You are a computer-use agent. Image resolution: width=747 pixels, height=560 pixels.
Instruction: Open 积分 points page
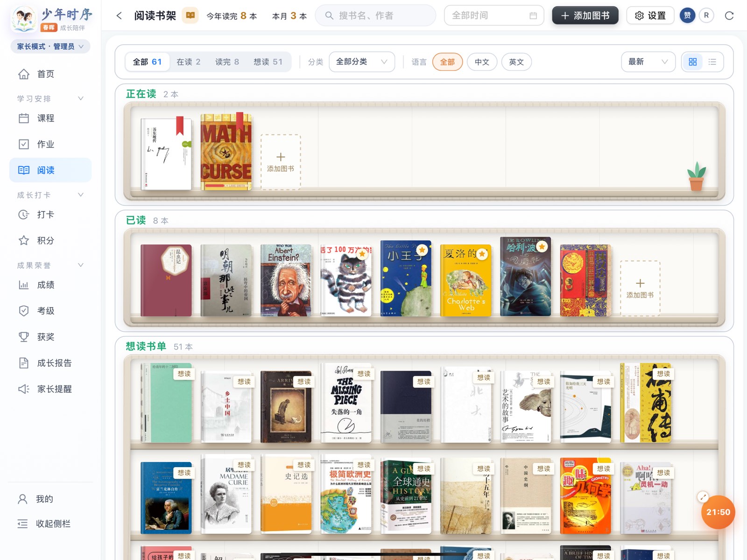click(x=50, y=241)
